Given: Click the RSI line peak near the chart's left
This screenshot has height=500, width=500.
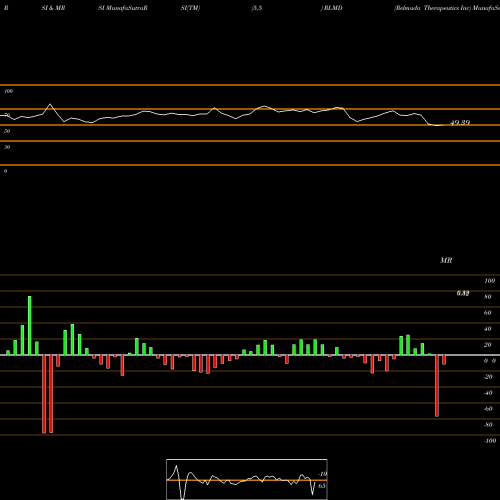Looking at the screenshot, I should (50, 104).
